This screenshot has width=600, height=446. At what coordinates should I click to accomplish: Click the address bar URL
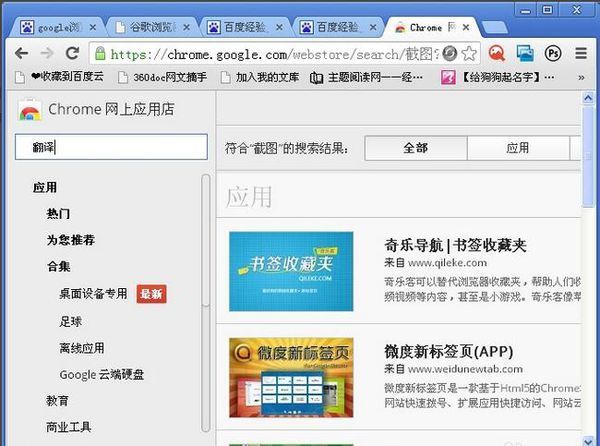(x=275, y=54)
